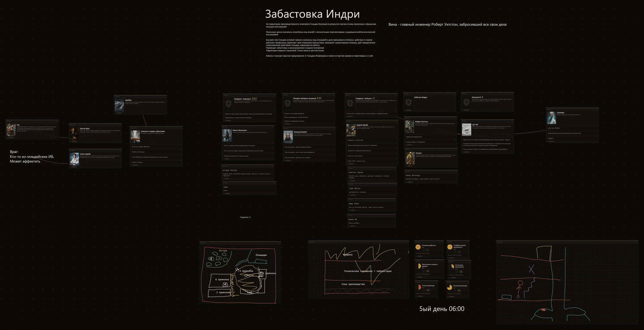644x330 pixels.
Task: Increase the Утечка реактора counter by one
Action: (x=428, y=290)
